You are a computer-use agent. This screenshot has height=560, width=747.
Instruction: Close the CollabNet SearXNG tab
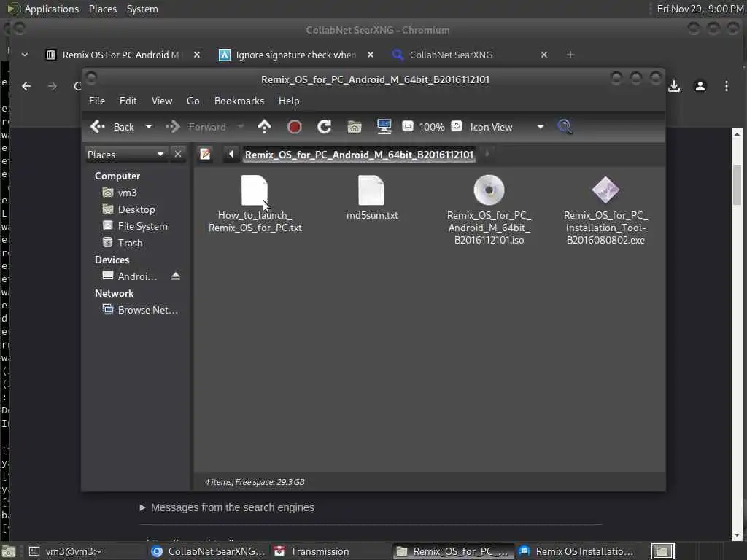click(544, 55)
